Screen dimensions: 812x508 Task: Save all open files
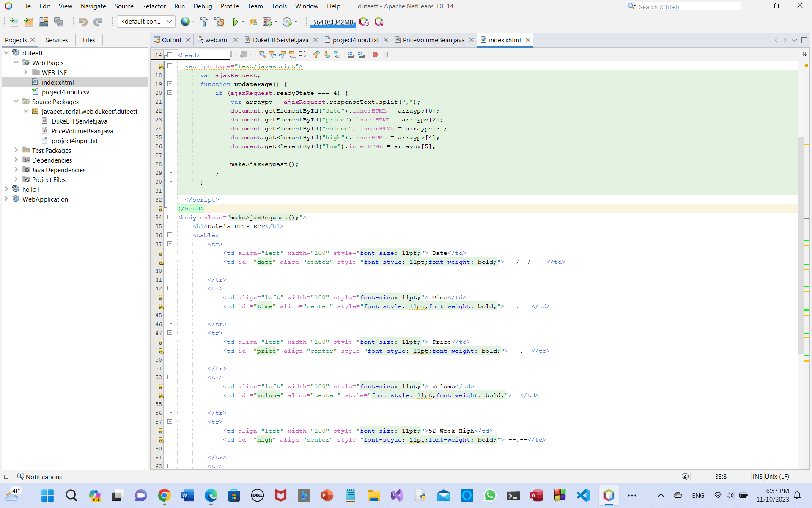coord(59,22)
